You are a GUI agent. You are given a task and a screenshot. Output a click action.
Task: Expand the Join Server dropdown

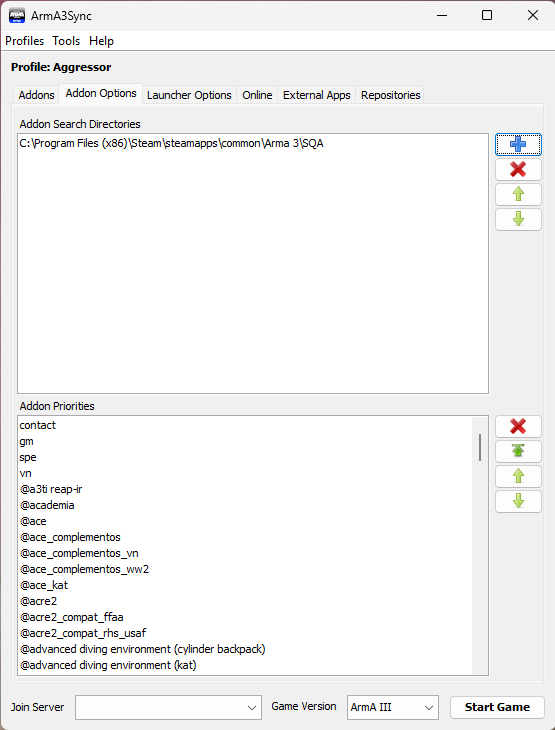168,707
